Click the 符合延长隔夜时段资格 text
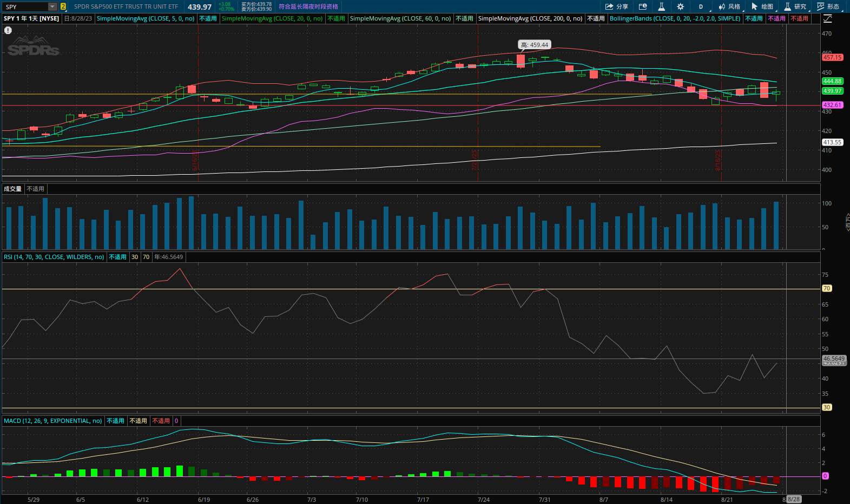This screenshot has width=850, height=504. 308,6
